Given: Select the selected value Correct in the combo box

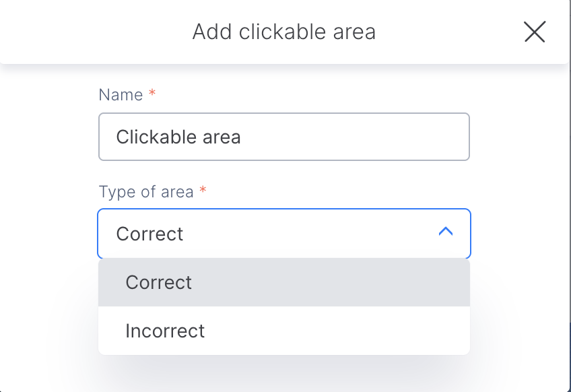Looking at the screenshot, I should (150, 234).
